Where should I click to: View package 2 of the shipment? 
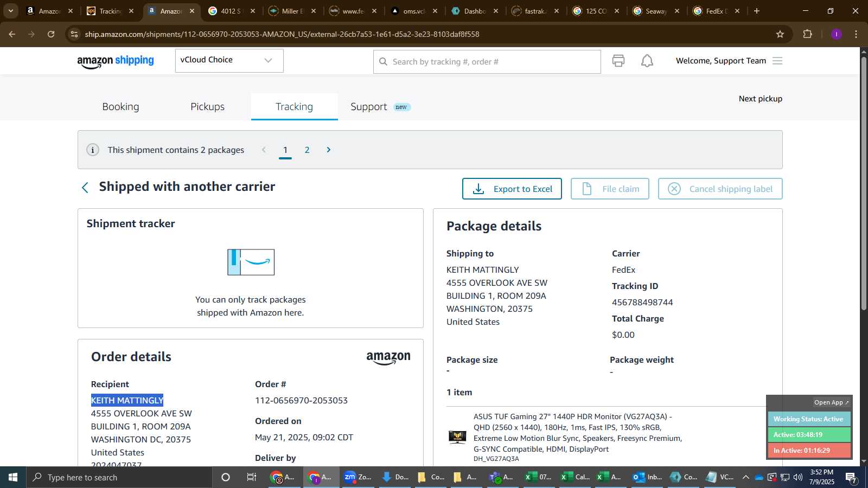[307, 150]
